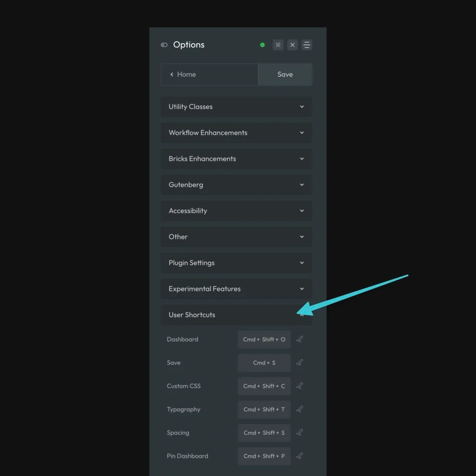Select the Cmd + S shortcut field
The image size is (476, 476).
pos(264,363)
